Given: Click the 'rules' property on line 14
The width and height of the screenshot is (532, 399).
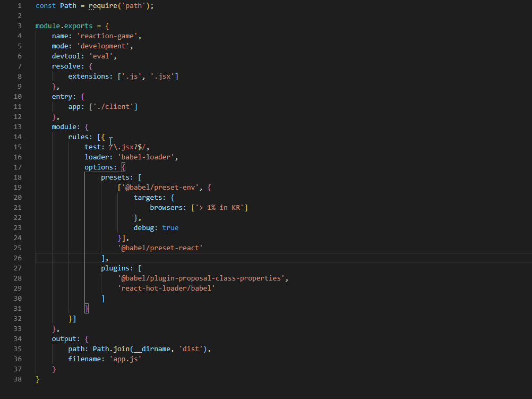Looking at the screenshot, I should coord(78,137).
